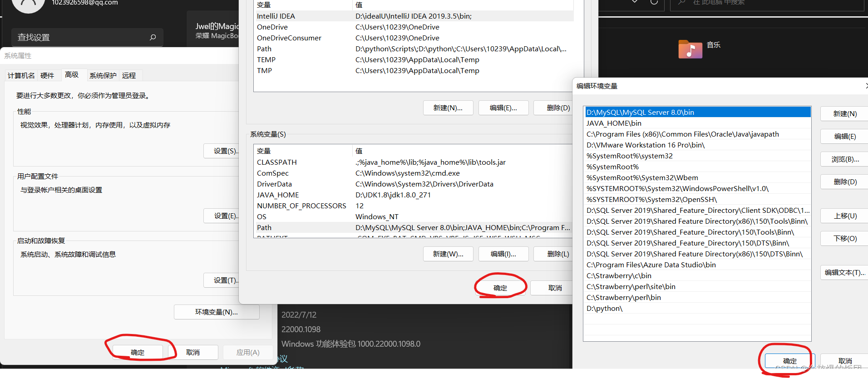Select the C:\Strawberry\c\bin path entry

[x=698, y=275]
